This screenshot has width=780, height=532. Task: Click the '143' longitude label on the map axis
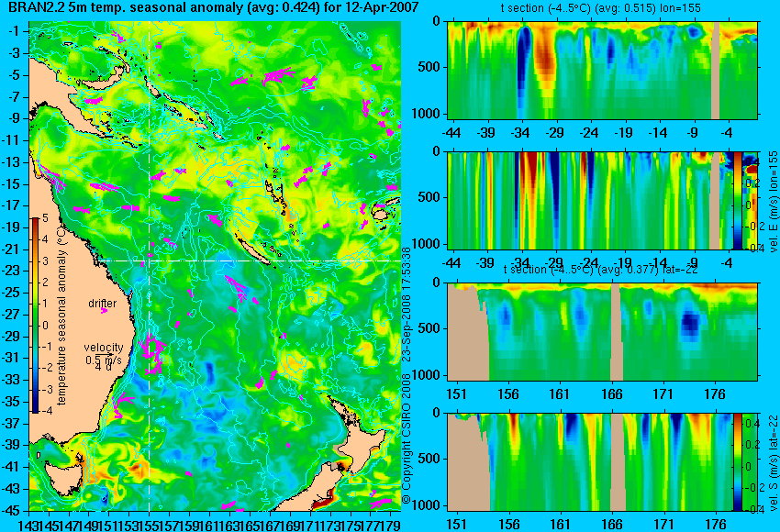[28, 524]
